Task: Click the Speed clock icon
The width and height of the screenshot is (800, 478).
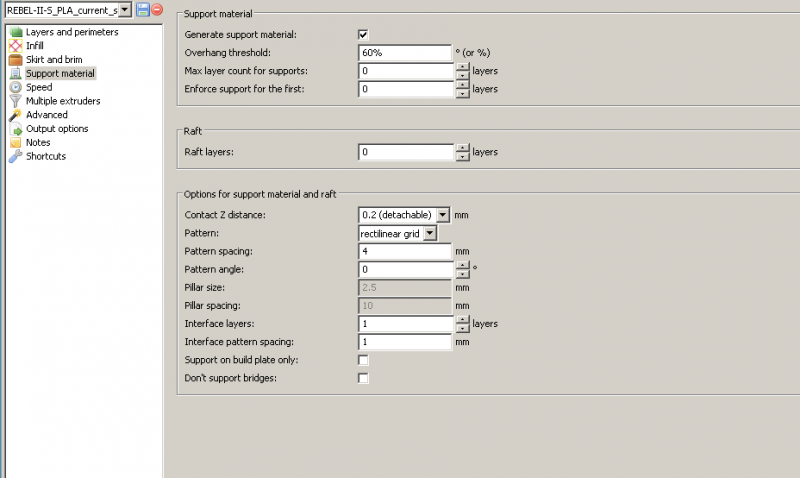Action: (x=16, y=87)
